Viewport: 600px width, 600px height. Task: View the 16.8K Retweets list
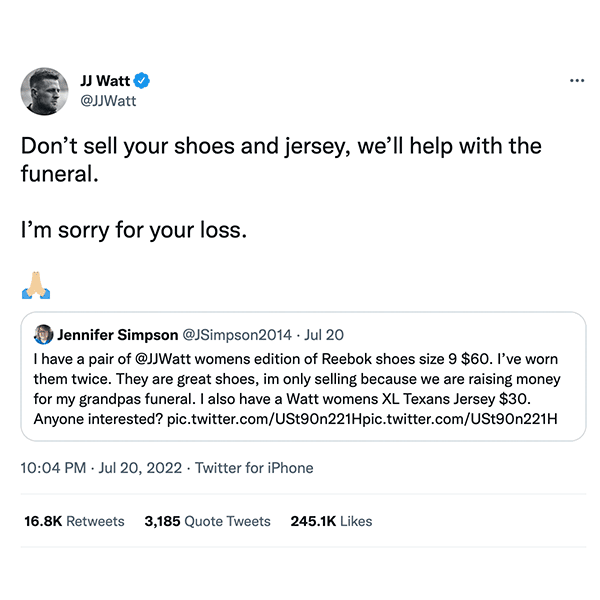(x=74, y=521)
